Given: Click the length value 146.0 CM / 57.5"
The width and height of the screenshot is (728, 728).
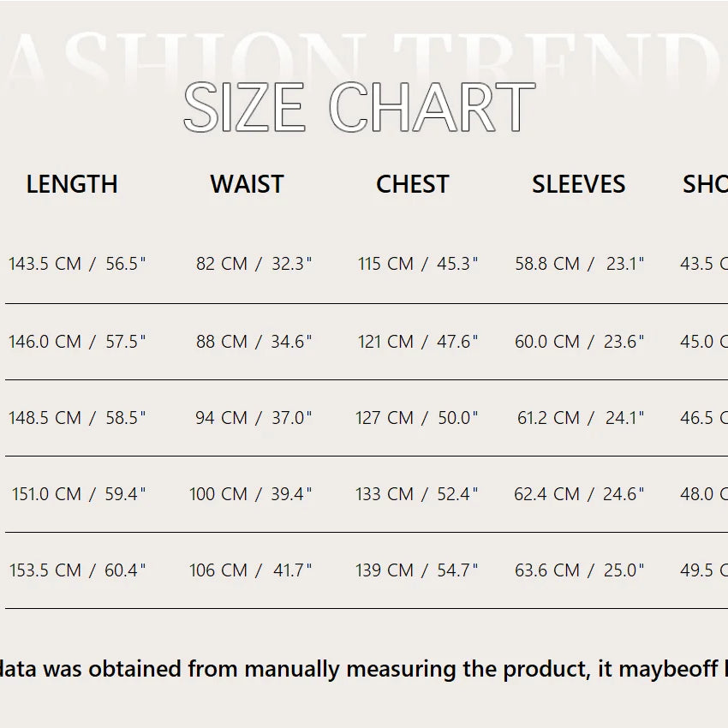Looking at the screenshot, I should point(77,342).
